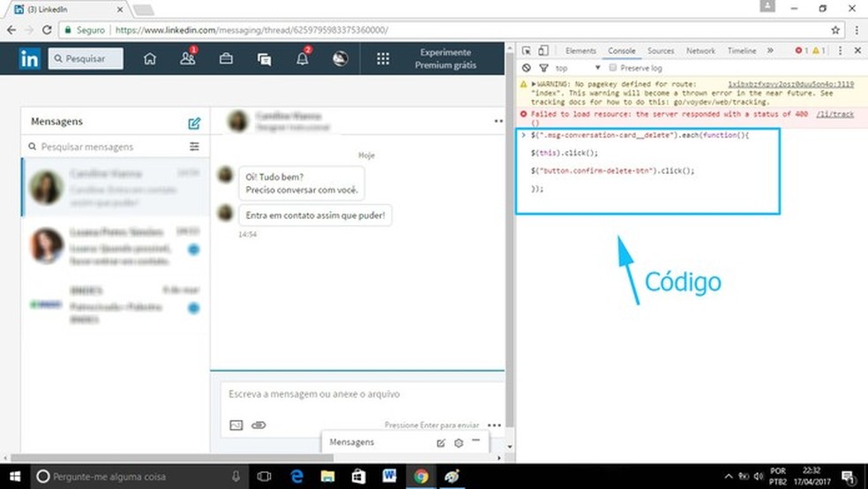Image resolution: width=868 pixels, height=489 pixels.
Task: Click the DevTools error count indicator
Action: tap(802, 50)
